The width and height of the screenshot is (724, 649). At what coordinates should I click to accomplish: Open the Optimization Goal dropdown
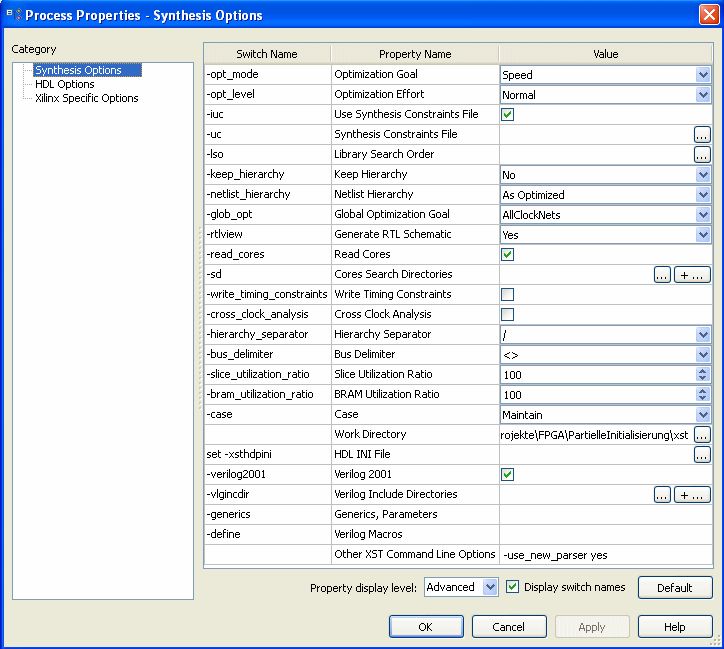coord(703,74)
